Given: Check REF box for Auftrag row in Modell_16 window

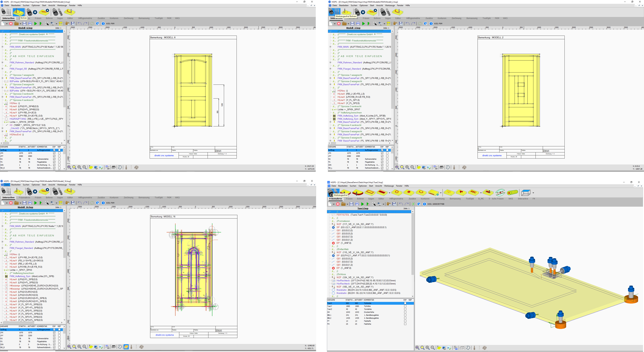Looking at the screenshot, I should (x=59, y=329).
